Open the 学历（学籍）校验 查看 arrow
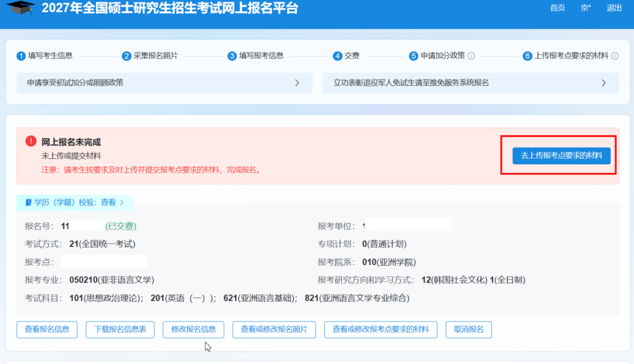Image resolution: width=634 pixels, height=364 pixels. coord(121,202)
